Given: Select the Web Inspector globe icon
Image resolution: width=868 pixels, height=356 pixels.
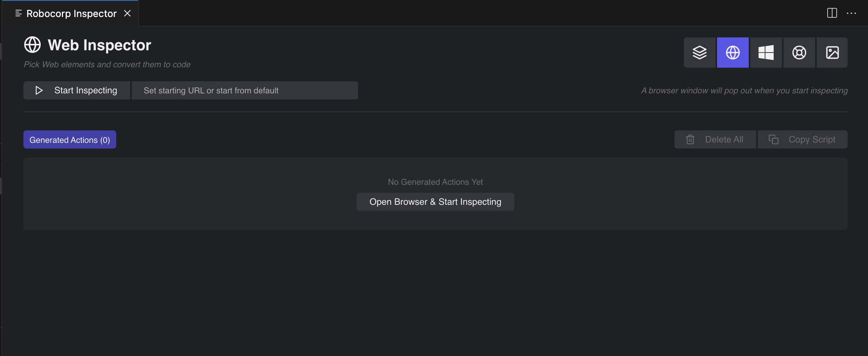Looking at the screenshot, I should 733,53.
